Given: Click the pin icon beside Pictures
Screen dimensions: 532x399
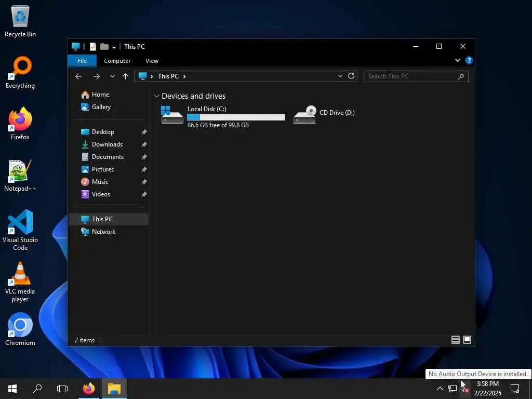Looking at the screenshot, I should point(144,169).
